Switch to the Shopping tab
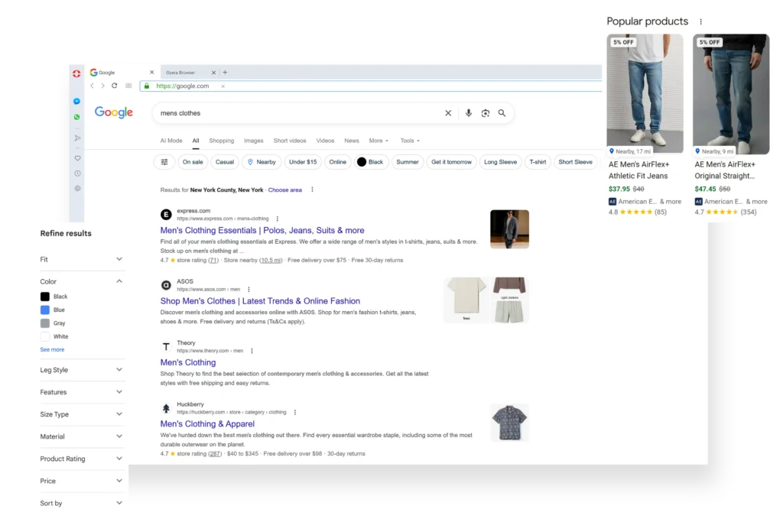This screenshot has width=783, height=532. point(221,141)
